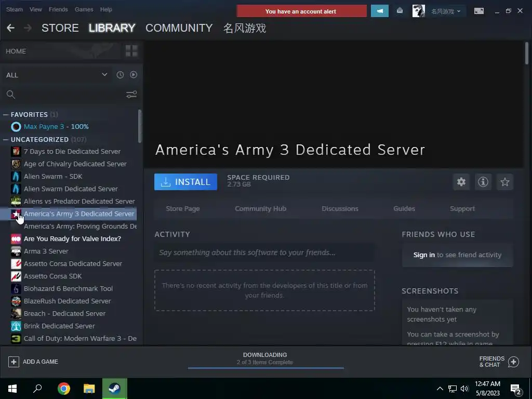
Task: Expand the account name dropdown
Action: click(x=446, y=11)
